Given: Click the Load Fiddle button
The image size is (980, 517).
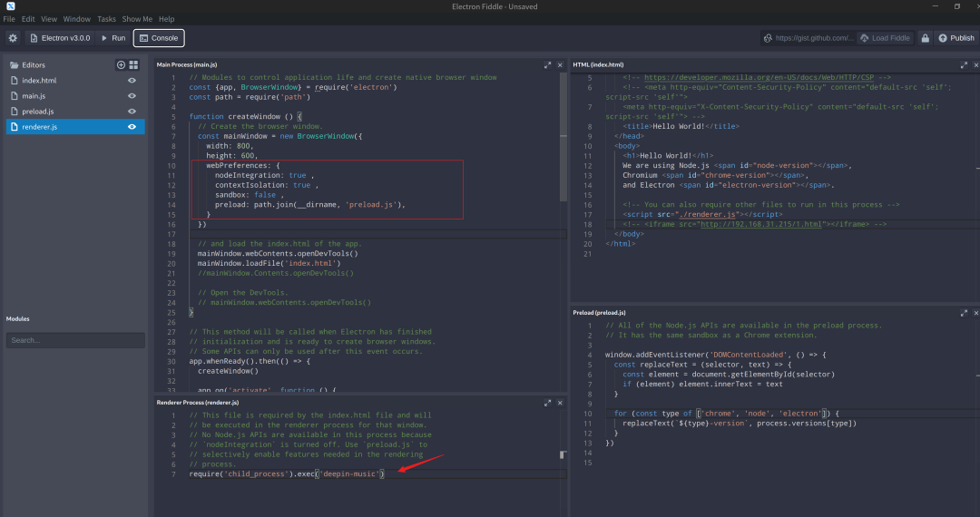Looking at the screenshot, I should 885,38.
